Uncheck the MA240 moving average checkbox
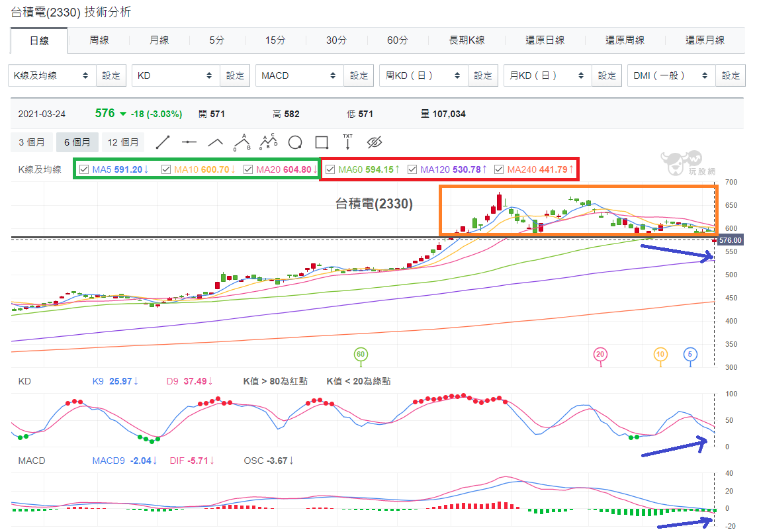 499,169
